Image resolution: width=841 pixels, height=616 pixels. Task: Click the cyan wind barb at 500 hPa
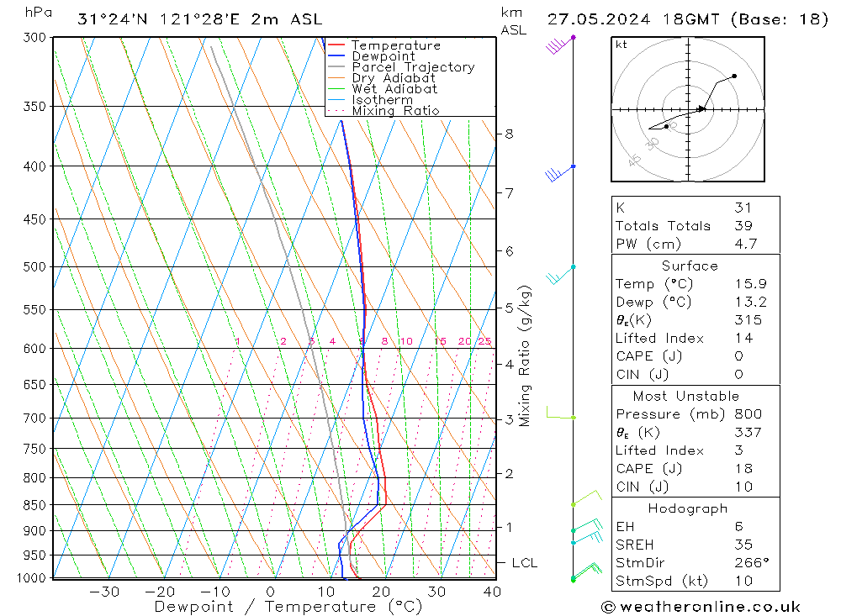(x=560, y=275)
